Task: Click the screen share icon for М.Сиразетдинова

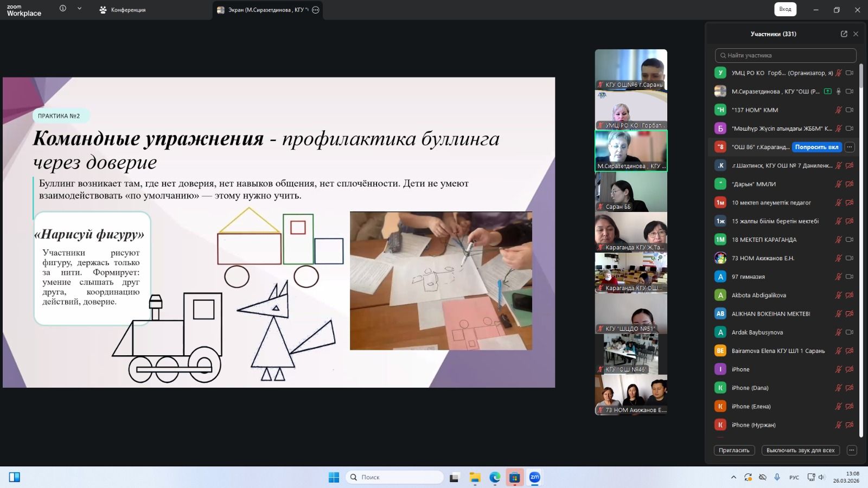Action: (x=827, y=91)
